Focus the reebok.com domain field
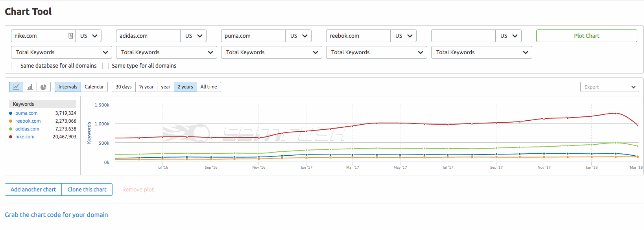This screenshot has height=230, width=644. (x=358, y=36)
